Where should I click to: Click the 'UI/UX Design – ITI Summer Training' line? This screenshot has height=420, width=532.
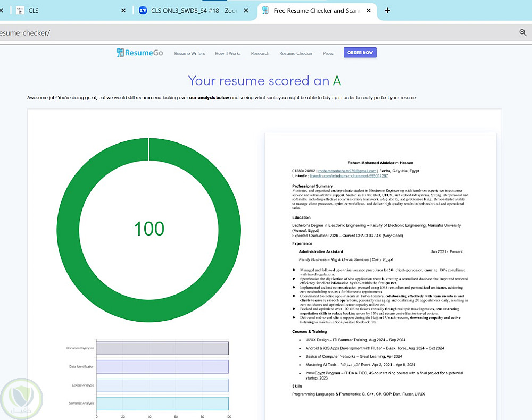355,340
